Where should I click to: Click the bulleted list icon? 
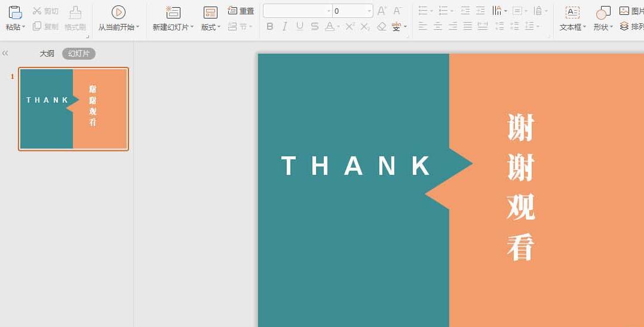pyautogui.click(x=423, y=11)
